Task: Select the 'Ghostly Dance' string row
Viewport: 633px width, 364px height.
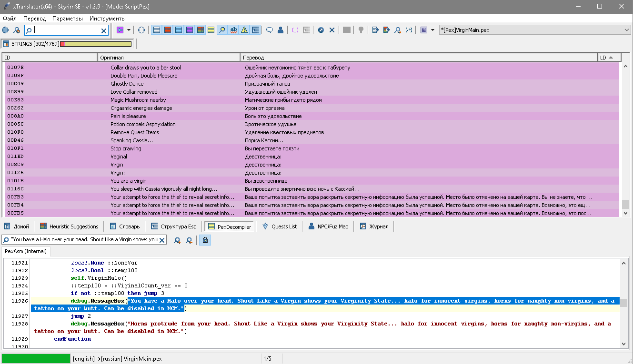Action: (127, 84)
